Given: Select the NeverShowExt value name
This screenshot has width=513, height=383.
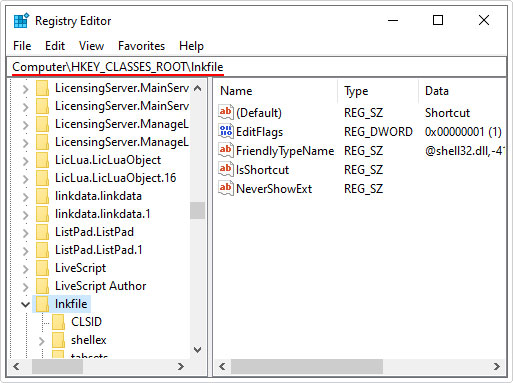Looking at the screenshot, I should pos(274,189).
